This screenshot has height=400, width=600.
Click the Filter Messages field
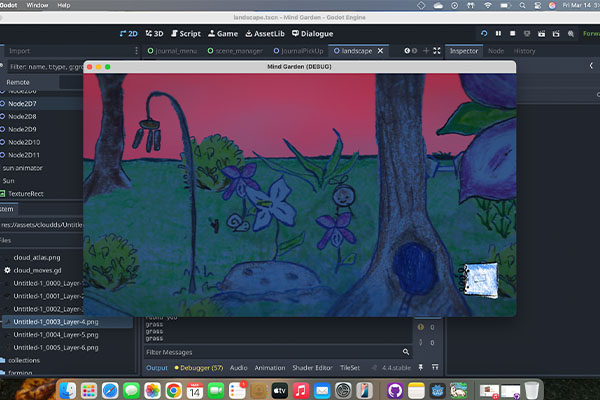point(272,352)
